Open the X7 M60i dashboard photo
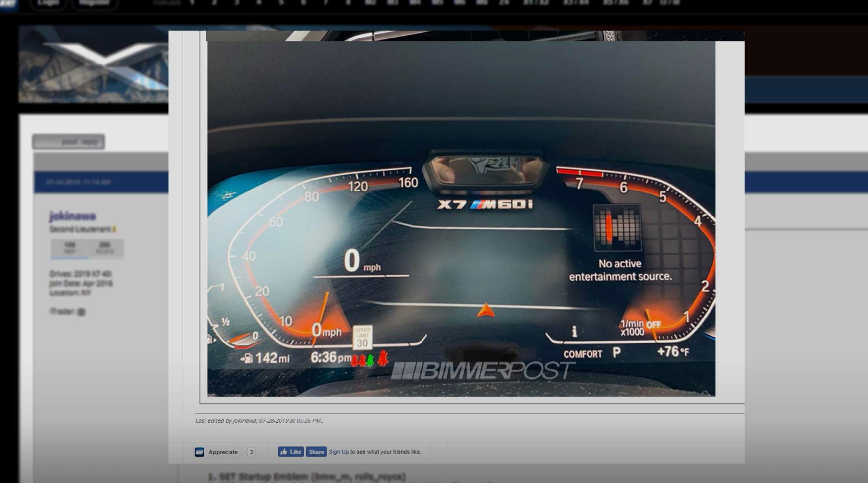The width and height of the screenshot is (868, 483). (461, 218)
